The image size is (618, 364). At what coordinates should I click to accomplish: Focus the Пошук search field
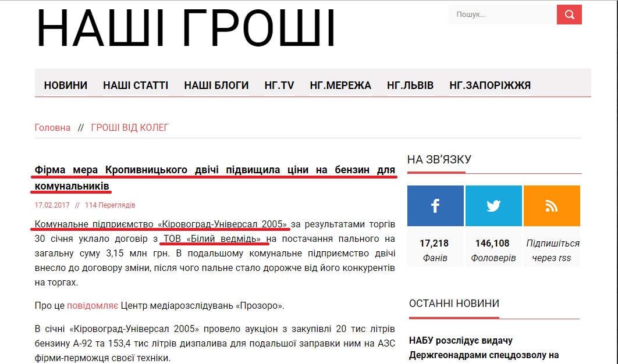pos(502,15)
